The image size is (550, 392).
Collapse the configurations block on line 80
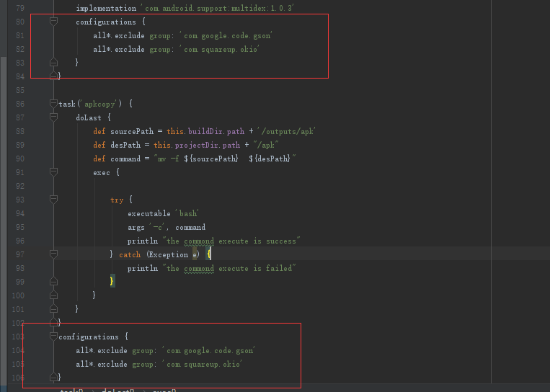coord(53,22)
